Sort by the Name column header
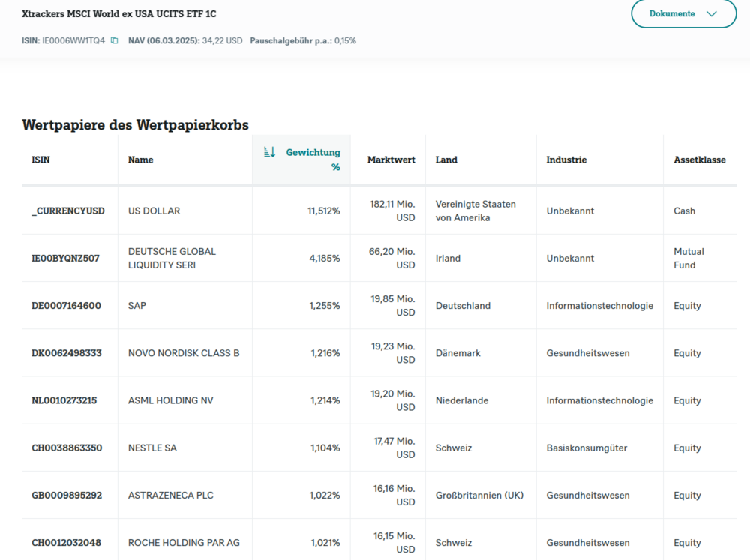The image size is (750, 560). [140, 160]
